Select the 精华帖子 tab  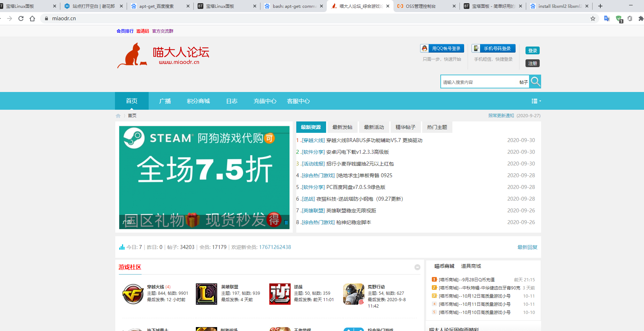[406, 127]
